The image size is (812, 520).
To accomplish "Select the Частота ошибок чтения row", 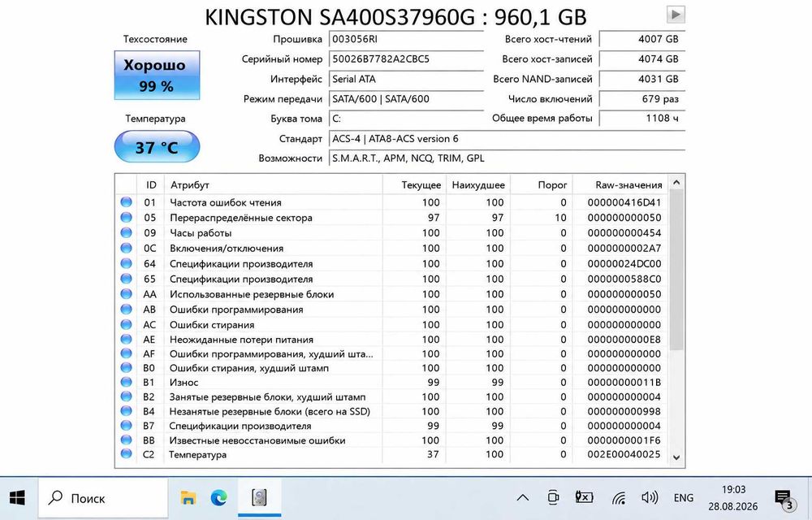I will [x=392, y=202].
